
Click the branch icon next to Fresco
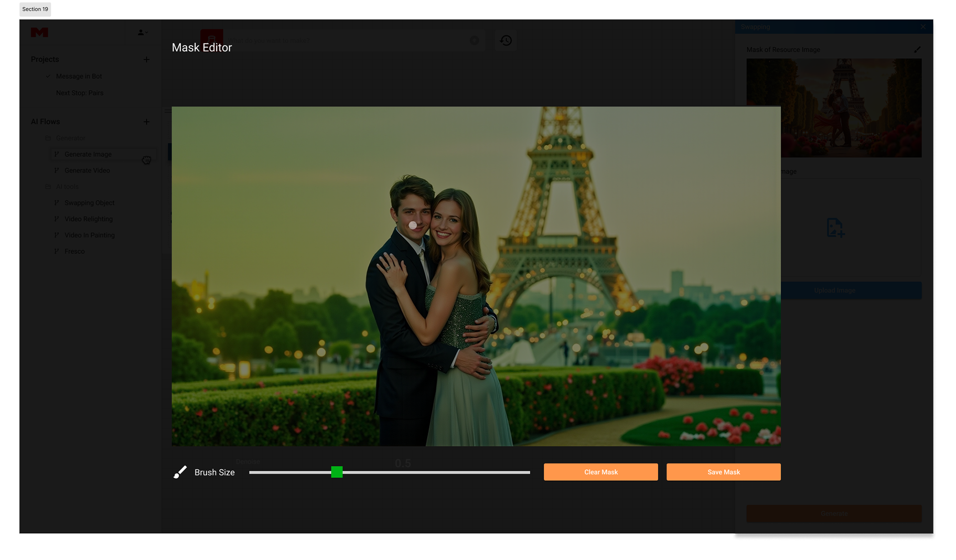pyautogui.click(x=56, y=251)
